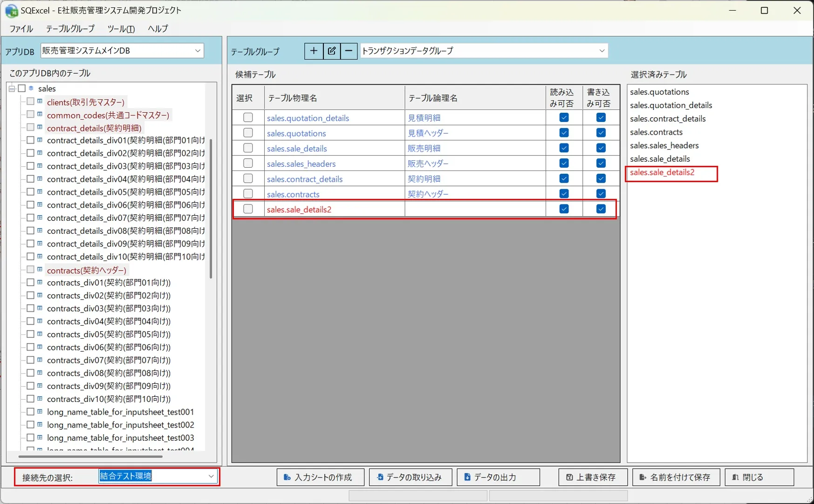This screenshot has height=504, width=814.
Task: Click the 上書き保存 button
Action: pos(593,477)
